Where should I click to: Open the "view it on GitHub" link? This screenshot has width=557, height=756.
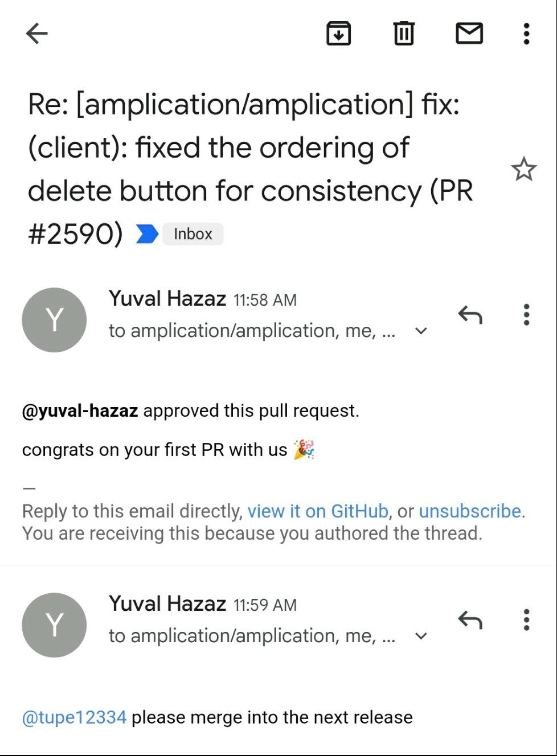[318, 511]
